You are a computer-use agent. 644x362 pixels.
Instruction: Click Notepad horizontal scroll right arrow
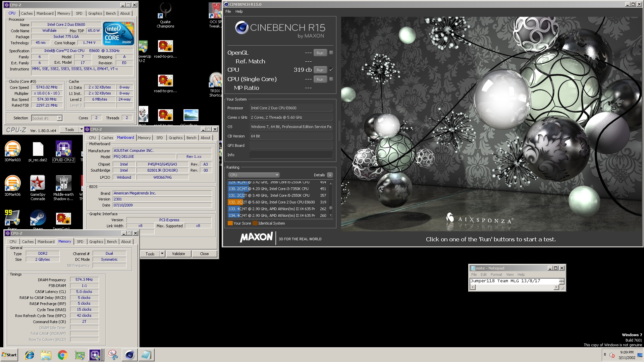pyautogui.click(x=556, y=287)
